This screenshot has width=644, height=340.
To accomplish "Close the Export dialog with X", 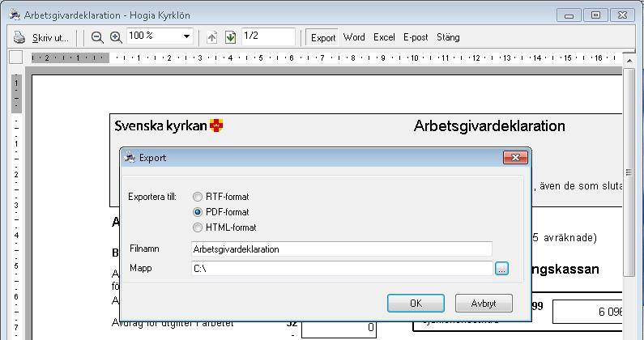I will click(x=515, y=158).
